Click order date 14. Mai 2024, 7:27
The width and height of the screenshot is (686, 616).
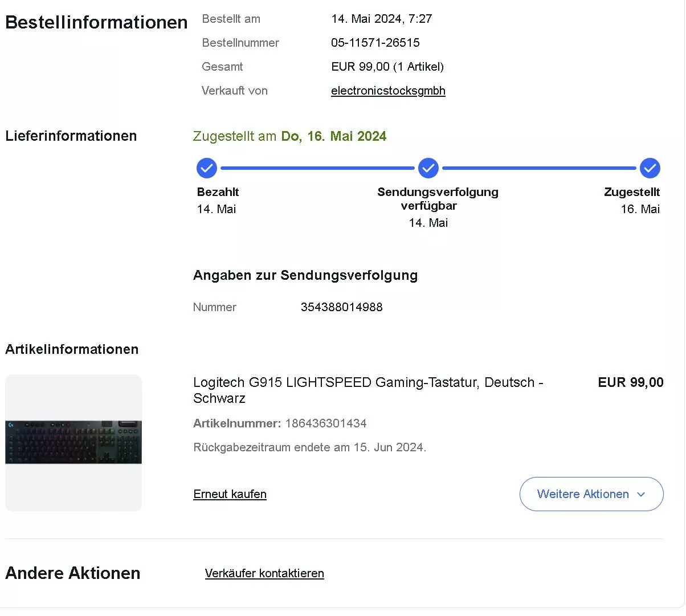tap(382, 19)
